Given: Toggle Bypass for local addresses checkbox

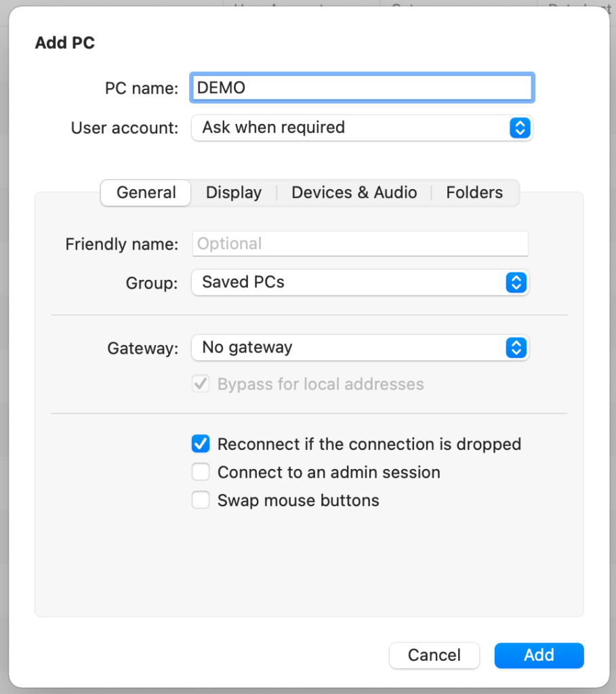Looking at the screenshot, I should [x=201, y=384].
